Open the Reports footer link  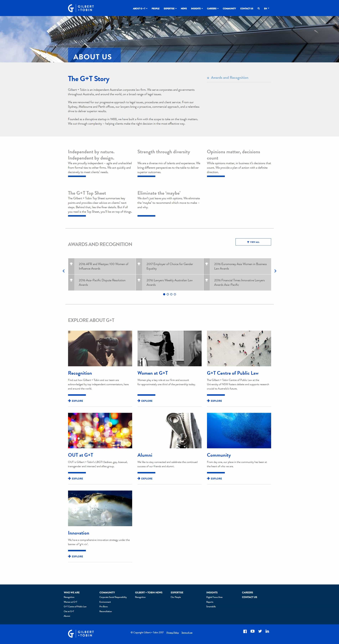210,602
